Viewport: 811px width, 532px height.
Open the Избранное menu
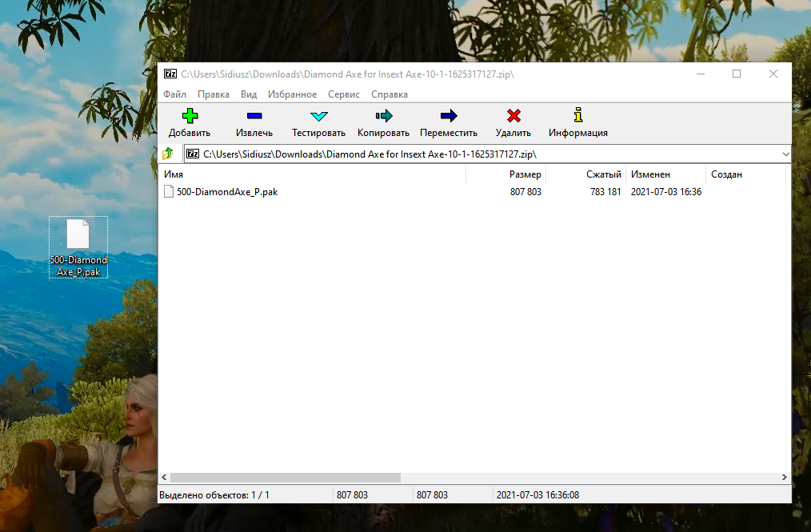292,94
